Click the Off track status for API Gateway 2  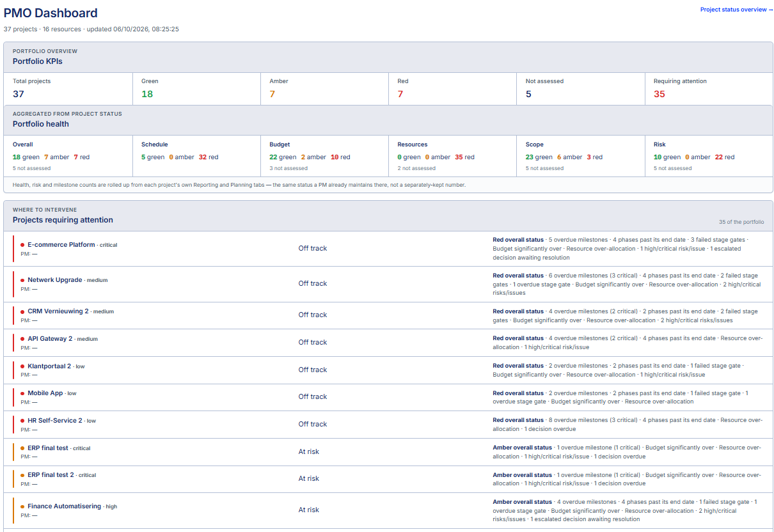click(x=313, y=343)
